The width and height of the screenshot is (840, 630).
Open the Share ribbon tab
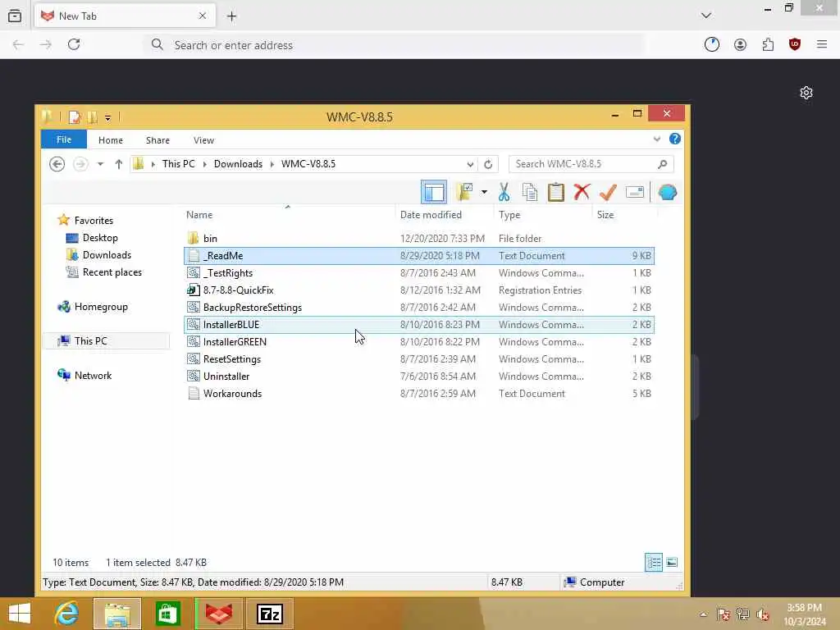point(157,139)
